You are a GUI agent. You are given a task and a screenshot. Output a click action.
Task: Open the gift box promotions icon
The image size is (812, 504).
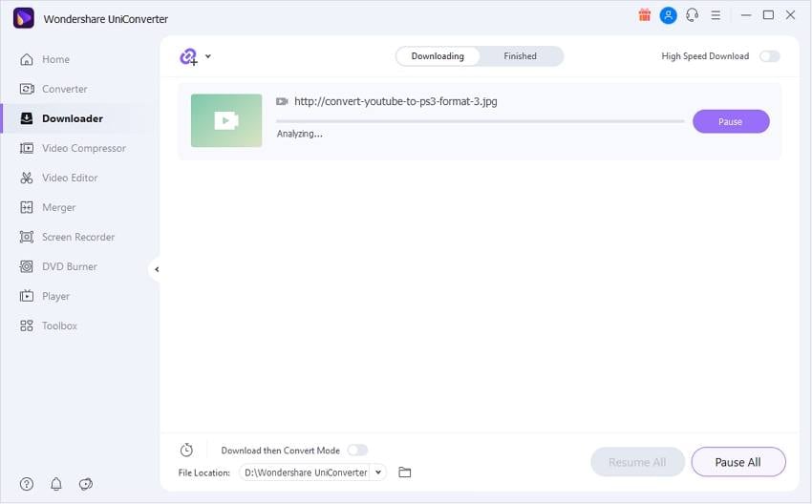point(644,15)
